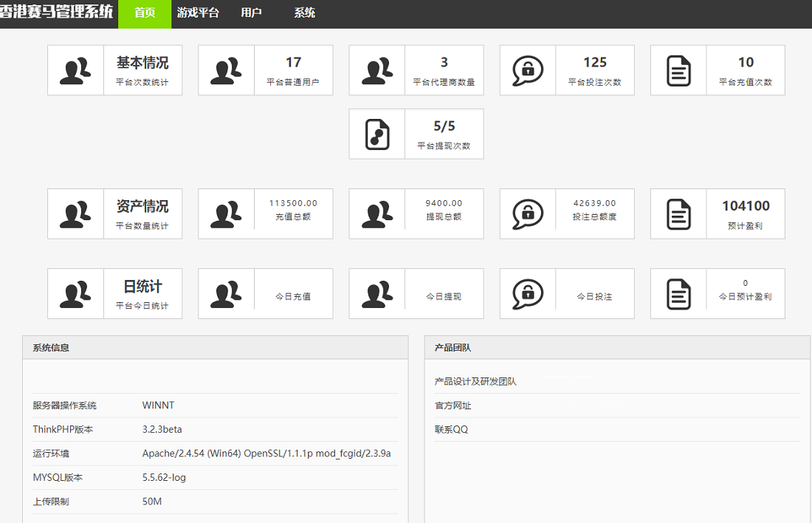This screenshot has height=523, width=812.
Task: Click the 香港赛马管理系统 site title
Action: (57, 13)
